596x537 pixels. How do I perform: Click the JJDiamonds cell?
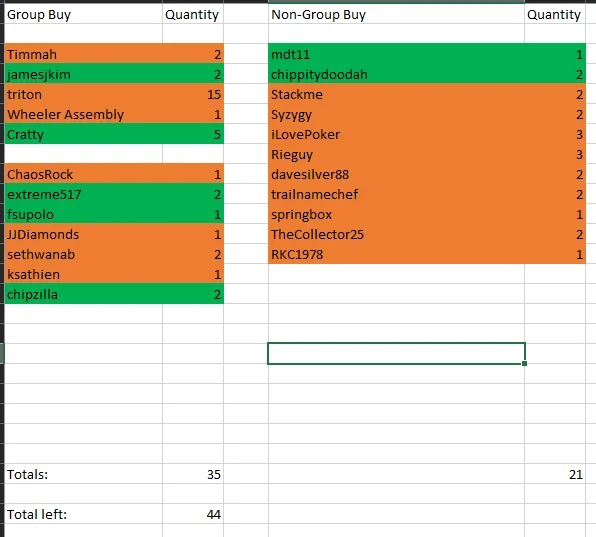pos(83,234)
